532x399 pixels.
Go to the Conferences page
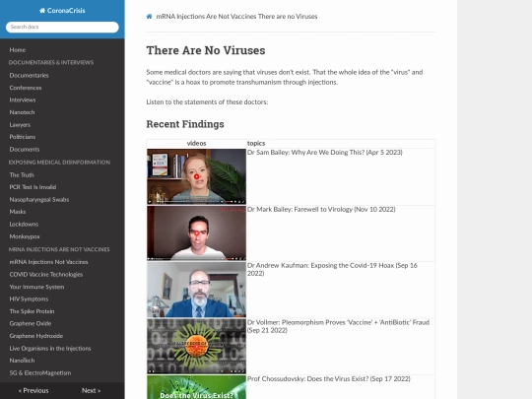pos(26,88)
